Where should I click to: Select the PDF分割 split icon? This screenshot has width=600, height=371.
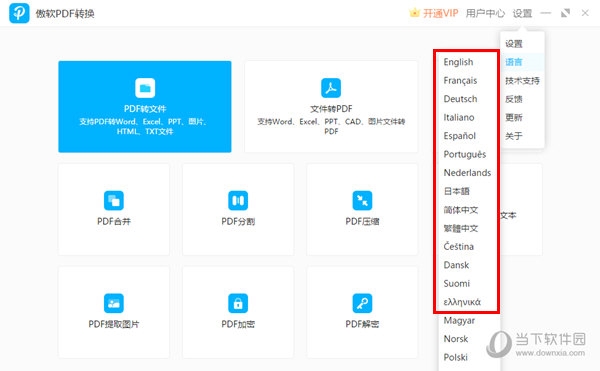pyautogui.click(x=238, y=200)
